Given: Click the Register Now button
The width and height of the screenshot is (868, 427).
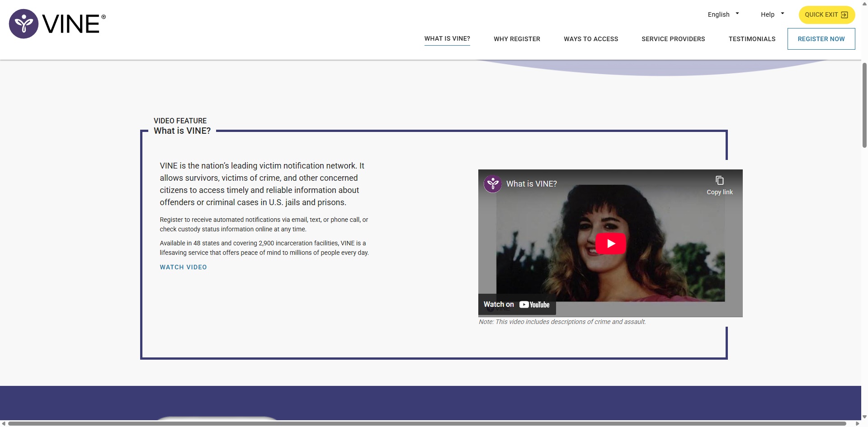Looking at the screenshot, I should (821, 39).
